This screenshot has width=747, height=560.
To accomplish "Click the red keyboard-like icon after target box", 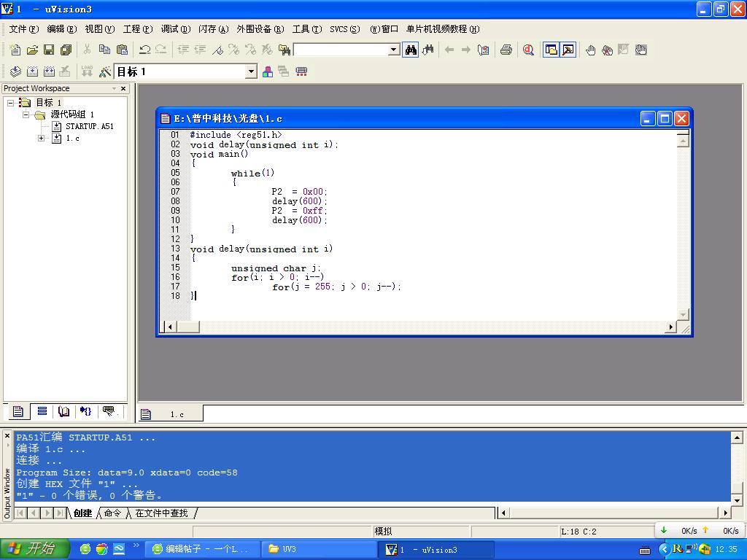I will (301, 71).
